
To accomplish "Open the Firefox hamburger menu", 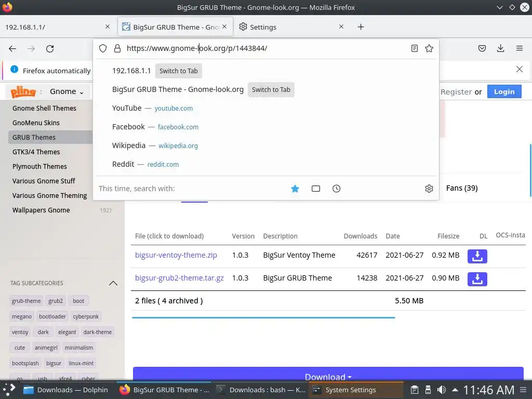I will (519, 48).
